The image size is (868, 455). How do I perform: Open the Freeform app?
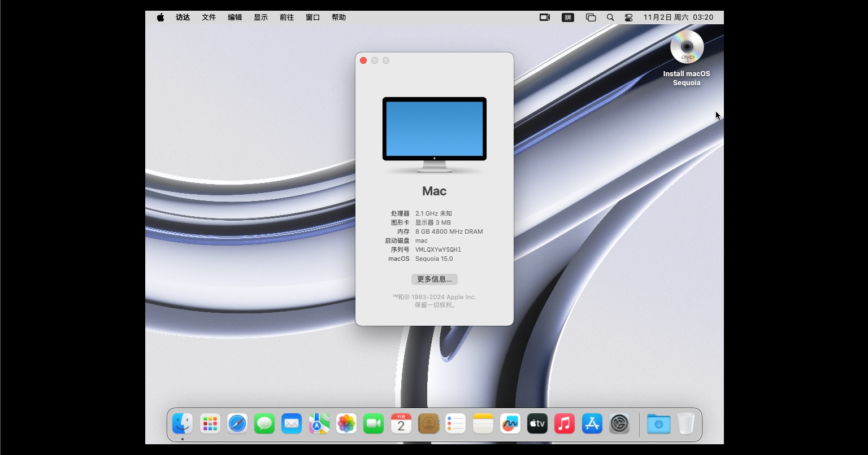pos(510,423)
